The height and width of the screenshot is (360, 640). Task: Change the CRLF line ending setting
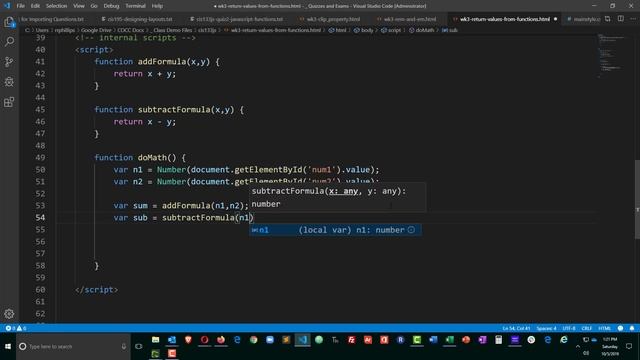tap(587, 328)
